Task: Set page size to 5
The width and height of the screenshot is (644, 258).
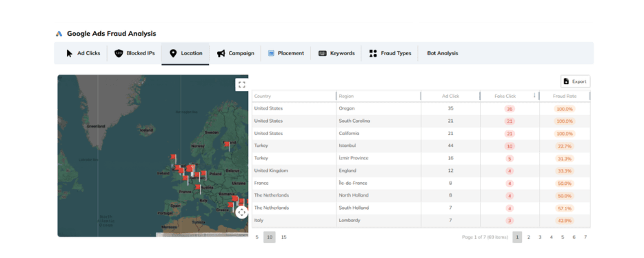Action: tap(257, 237)
